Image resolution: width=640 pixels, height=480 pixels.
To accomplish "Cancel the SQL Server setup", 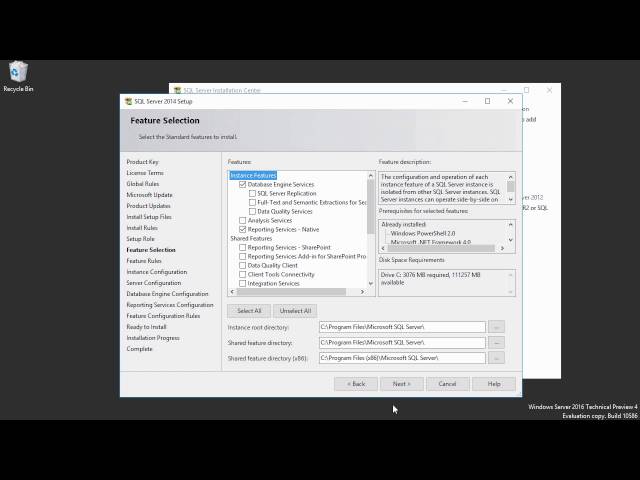I will 447,384.
